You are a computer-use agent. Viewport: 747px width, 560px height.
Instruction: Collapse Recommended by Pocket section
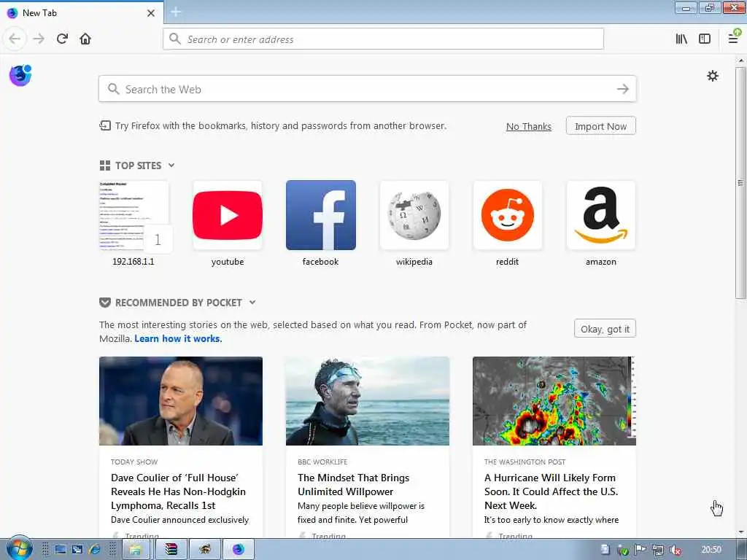coord(252,303)
